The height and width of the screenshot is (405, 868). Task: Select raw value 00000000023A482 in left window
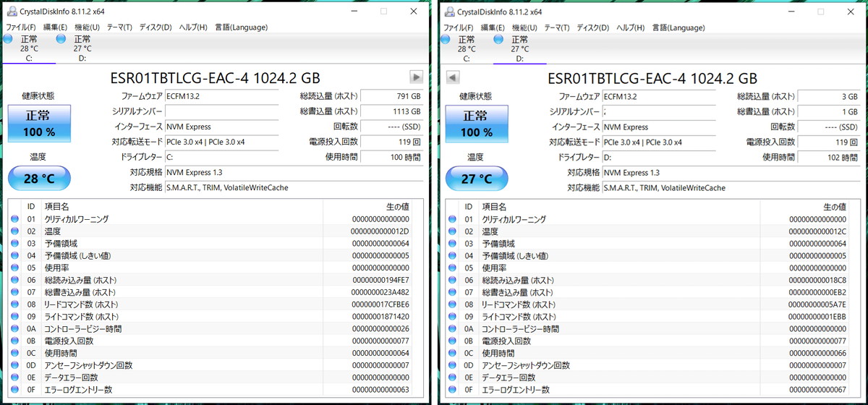pyautogui.click(x=380, y=292)
